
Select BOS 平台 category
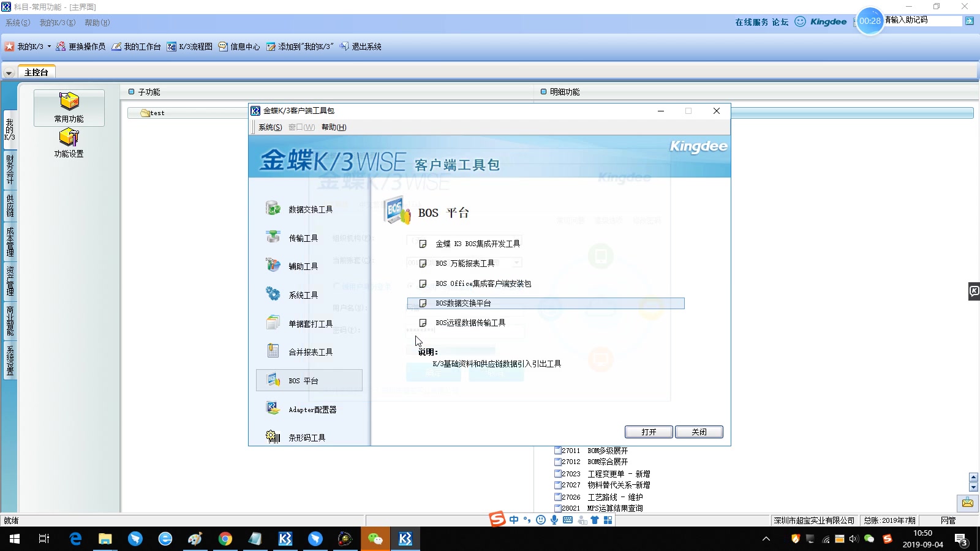(x=309, y=380)
